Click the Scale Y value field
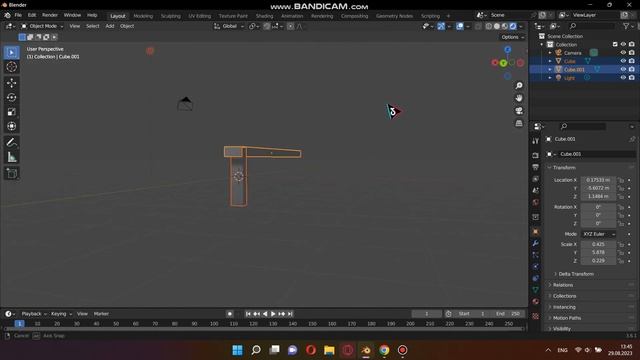The width and height of the screenshot is (640, 360). coord(598,252)
